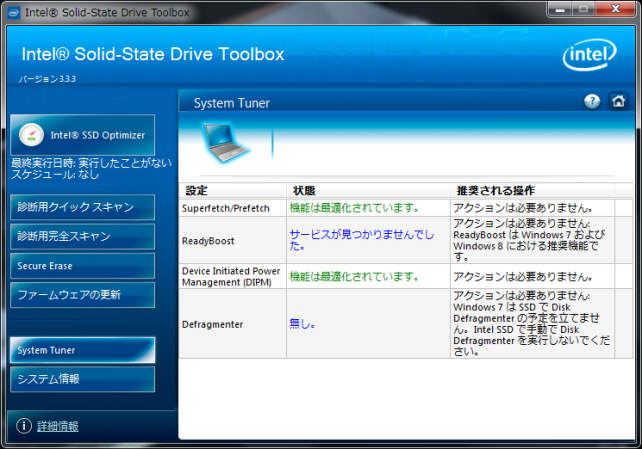Go to home screen via house icon
The width and height of the screenshot is (642, 449).
click(618, 101)
